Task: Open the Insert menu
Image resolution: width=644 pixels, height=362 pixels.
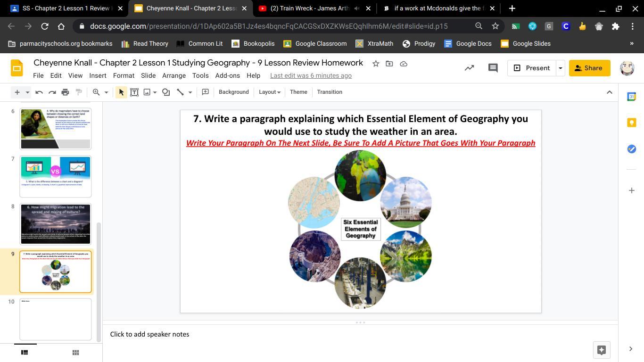Action: pos(98,75)
